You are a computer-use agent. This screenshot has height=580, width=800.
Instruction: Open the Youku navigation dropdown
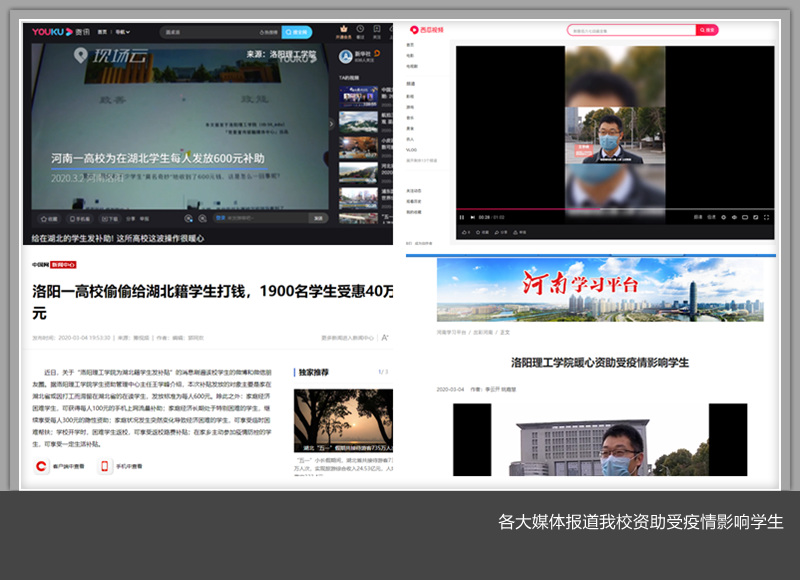[x=122, y=32]
